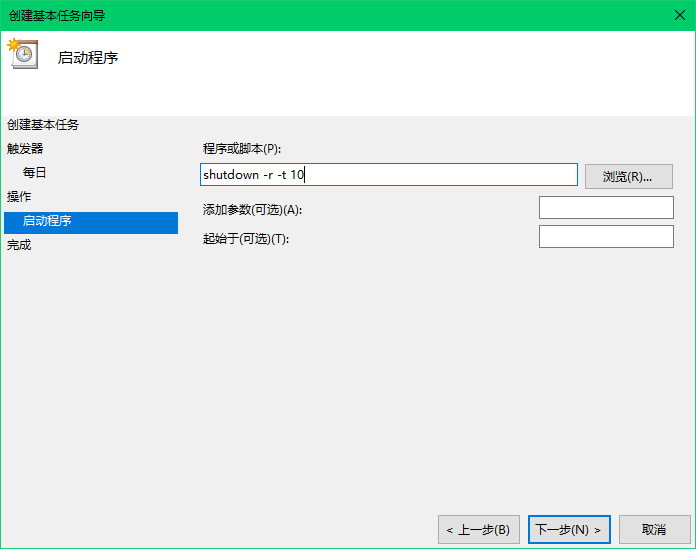Click the 程序或脚本 input field
The height and width of the screenshot is (549, 696).
click(x=389, y=174)
